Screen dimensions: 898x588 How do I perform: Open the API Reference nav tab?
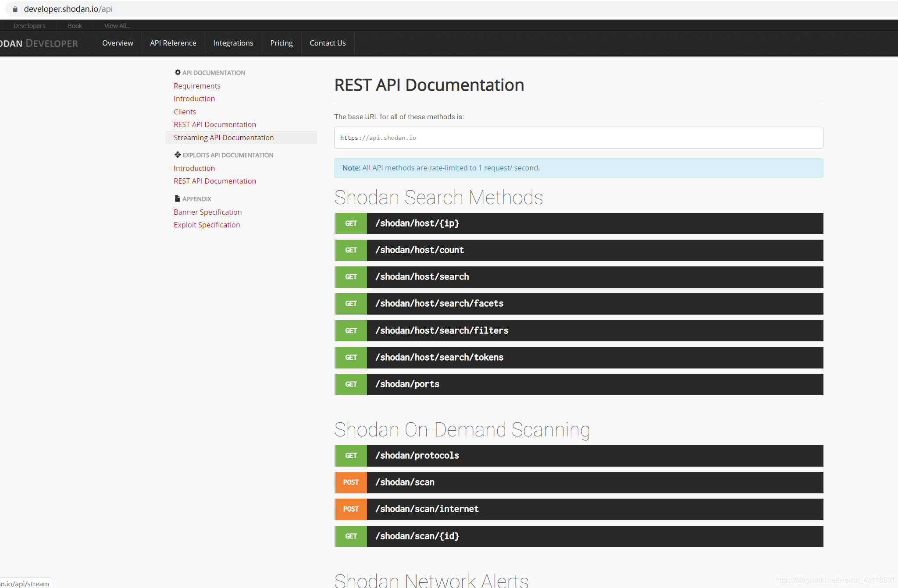point(173,43)
